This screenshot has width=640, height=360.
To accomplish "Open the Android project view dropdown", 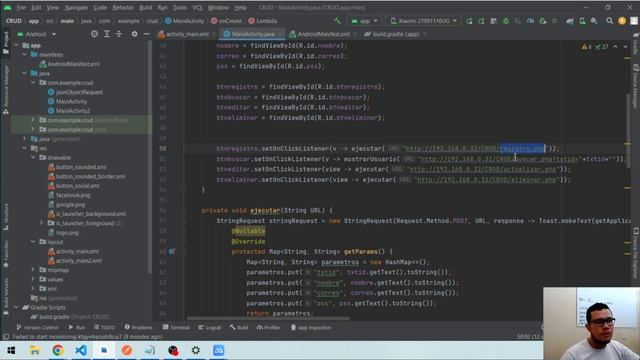I will coord(37,34).
